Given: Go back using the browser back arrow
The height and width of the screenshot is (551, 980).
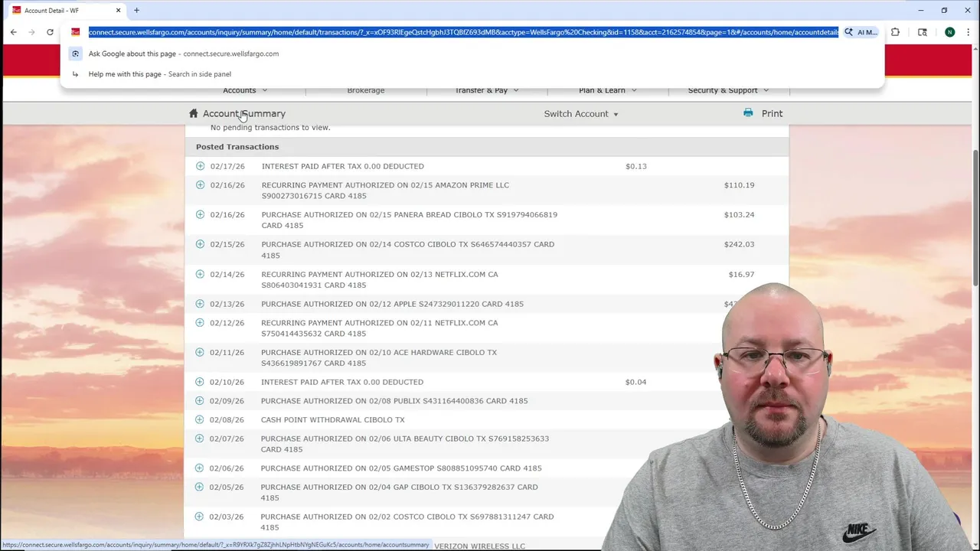Looking at the screenshot, I should (14, 32).
